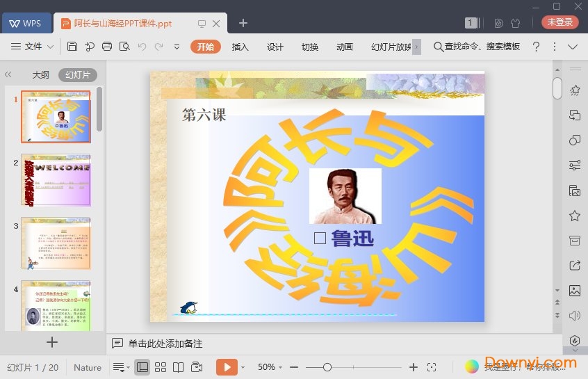
Task: Start slideshow with orange play button
Action: click(227, 367)
